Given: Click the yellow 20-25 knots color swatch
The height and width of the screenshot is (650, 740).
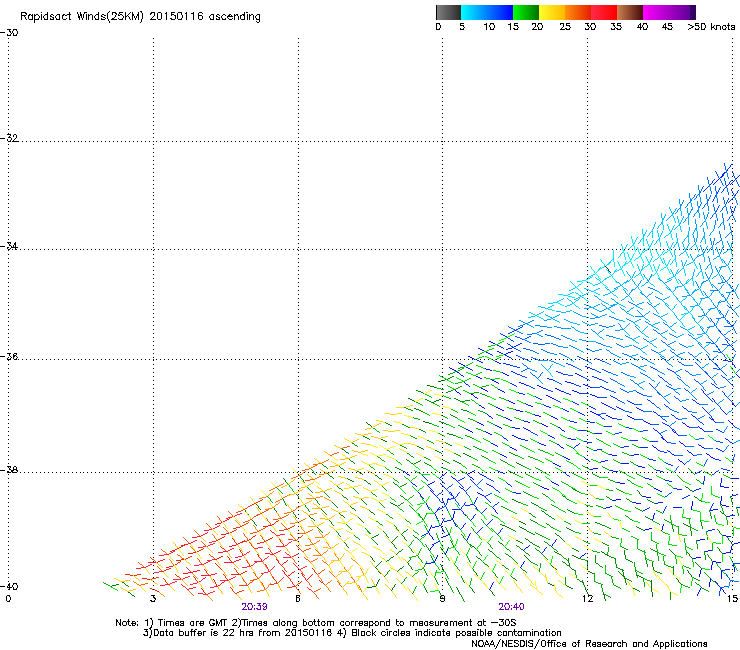Looking at the screenshot, I should [552, 12].
